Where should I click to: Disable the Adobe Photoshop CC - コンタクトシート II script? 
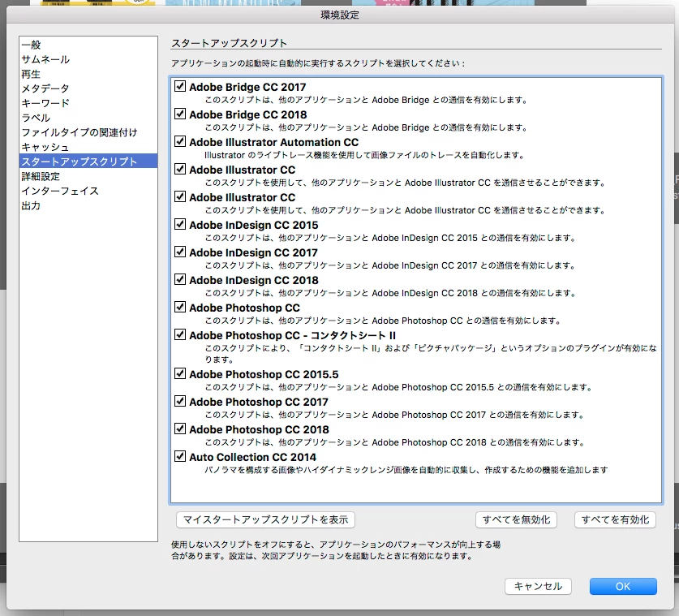point(180,335)
